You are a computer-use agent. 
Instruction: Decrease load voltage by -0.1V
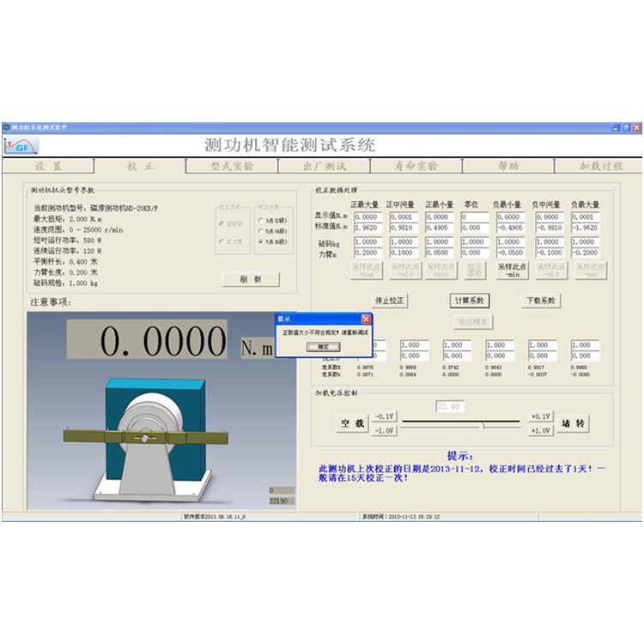pos(385,416)
